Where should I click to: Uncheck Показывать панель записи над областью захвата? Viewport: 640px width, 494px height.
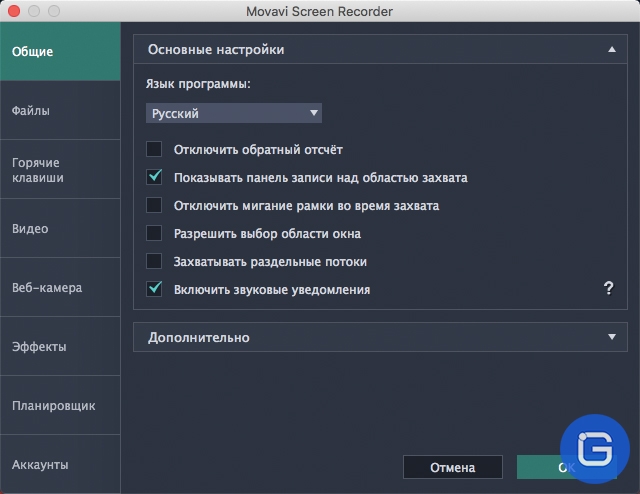(154, 177)
